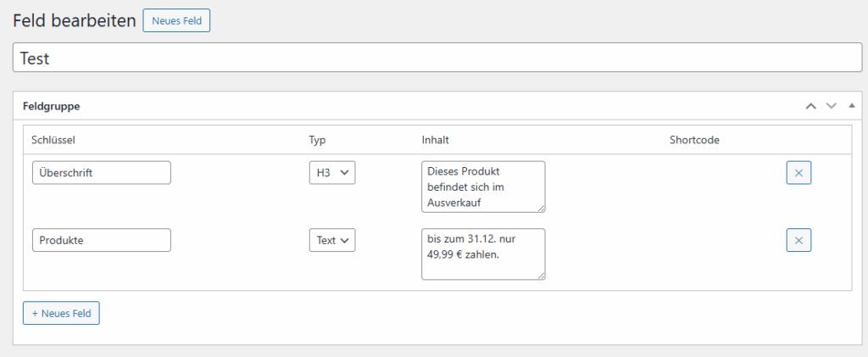Click resize handle of Produkte content textarea
This screenshot has height=357, width=868.
click(541, 275)
